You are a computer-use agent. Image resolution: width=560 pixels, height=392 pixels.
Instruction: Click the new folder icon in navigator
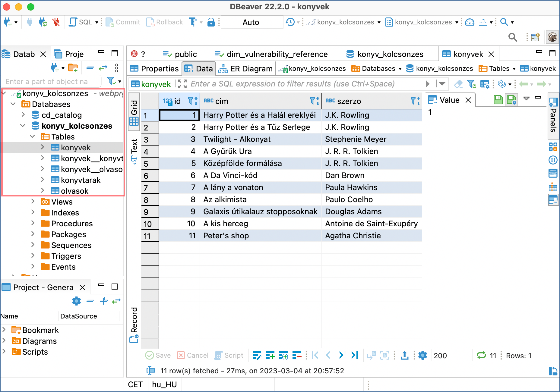tap(73, 68)
